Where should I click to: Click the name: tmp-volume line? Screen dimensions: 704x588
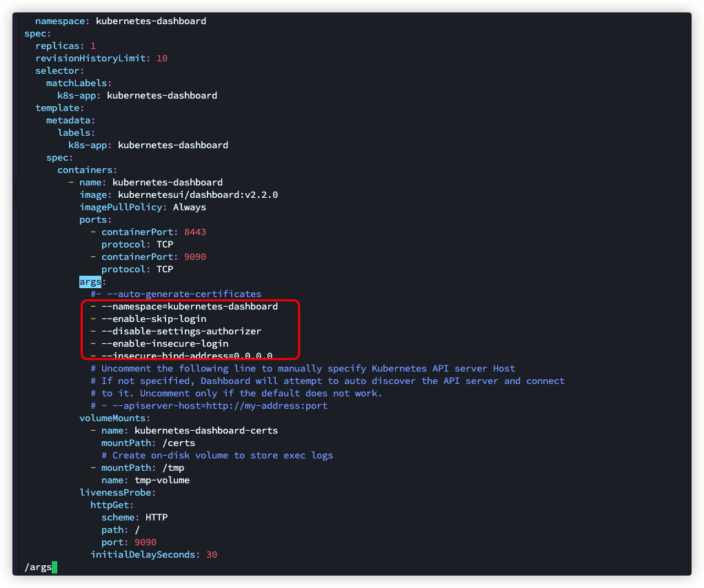(145, 480)
